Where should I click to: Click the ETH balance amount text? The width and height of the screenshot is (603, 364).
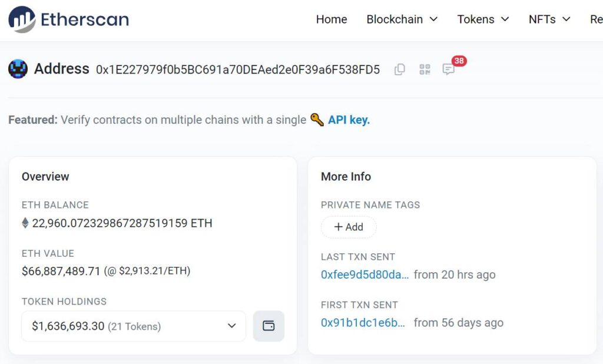[x=122, y=223]
